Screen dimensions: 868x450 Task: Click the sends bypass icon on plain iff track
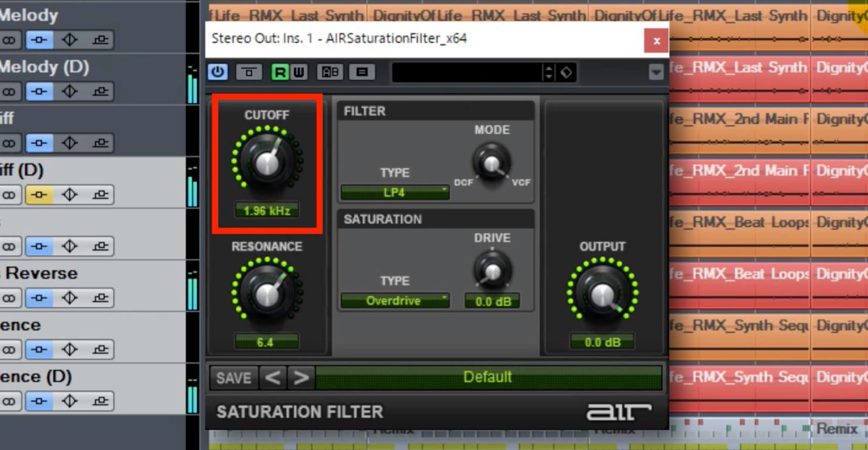point(100,143)
